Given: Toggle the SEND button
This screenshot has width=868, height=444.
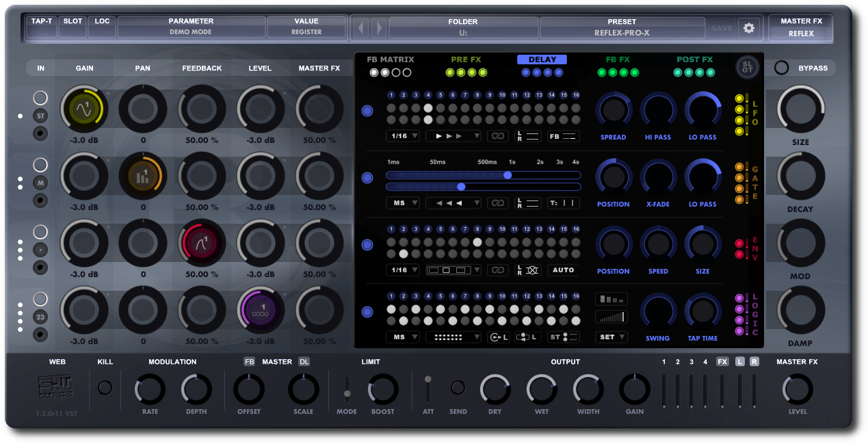Looking at the screenshot, I should pos(458,388).
